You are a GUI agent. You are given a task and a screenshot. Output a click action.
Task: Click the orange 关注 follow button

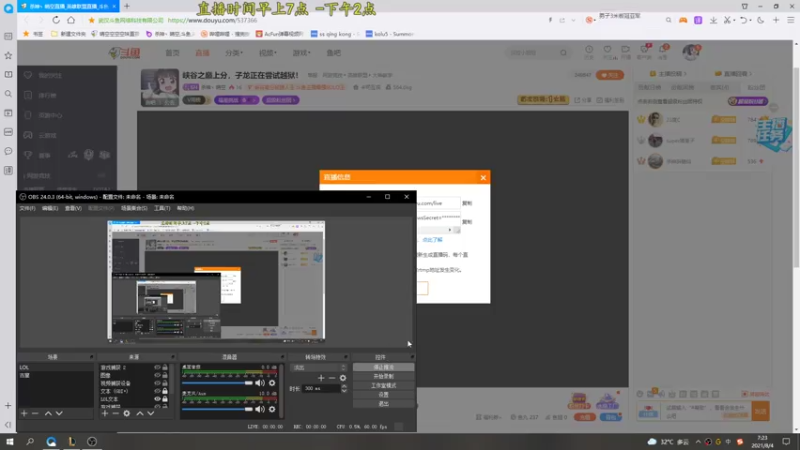click(610, 75)
